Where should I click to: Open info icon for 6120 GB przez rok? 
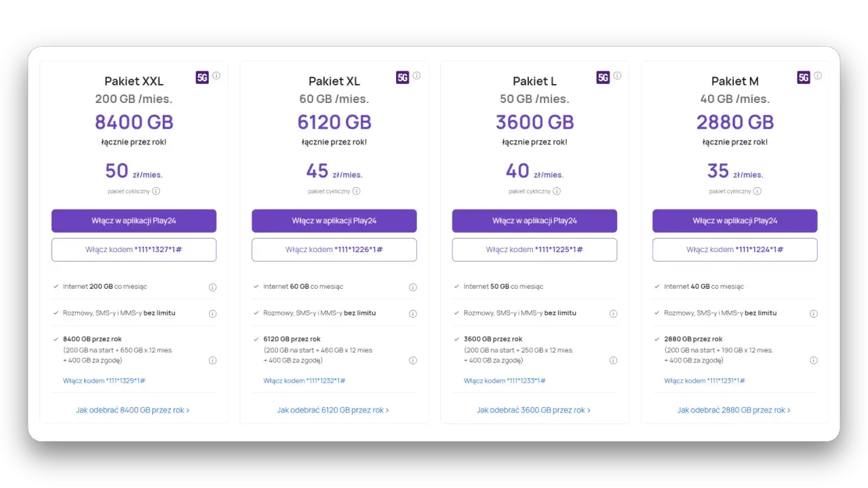click(413, 361)
